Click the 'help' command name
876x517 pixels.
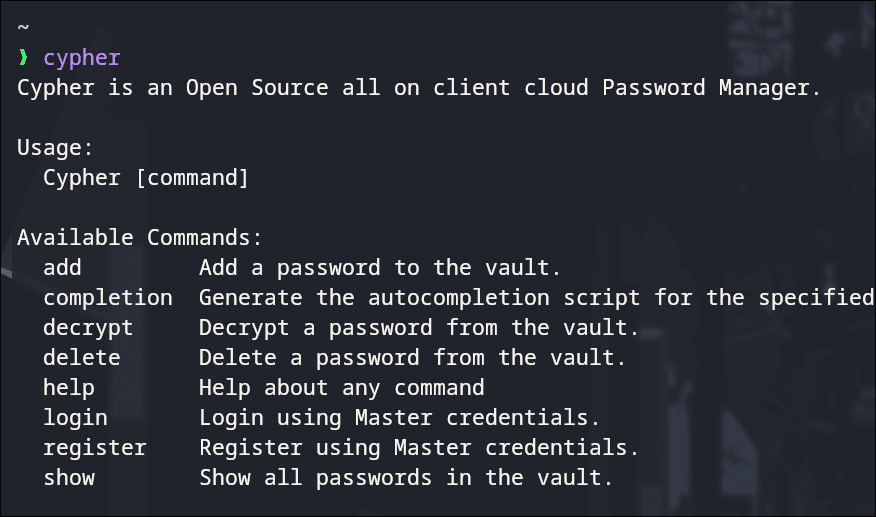68,388
